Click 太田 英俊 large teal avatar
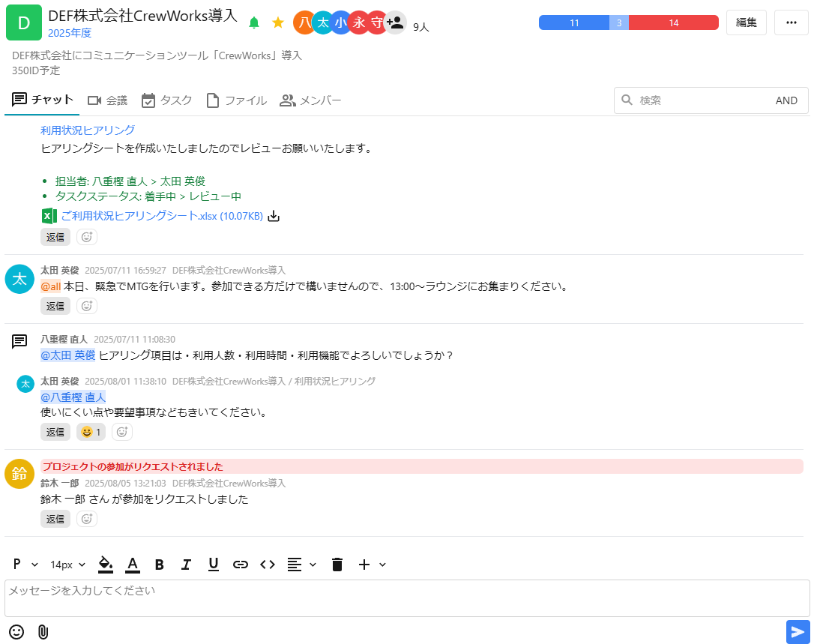Screen dimensions: 814x644 (x=19, y=279)
